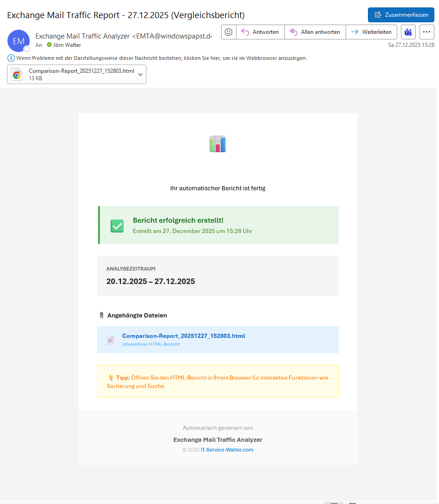
Task: Click the info icon beside the display warning
Action: tap(11, 58)
